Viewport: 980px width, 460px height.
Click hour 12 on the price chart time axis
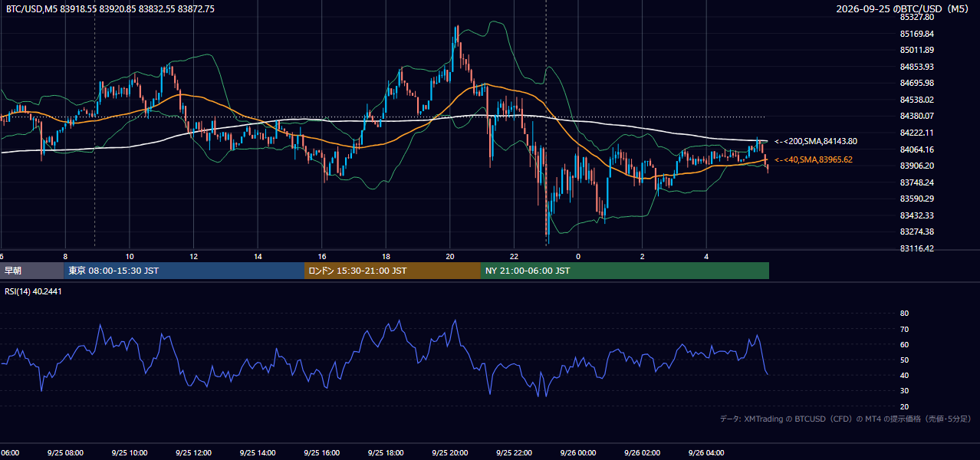click(193, 256)
